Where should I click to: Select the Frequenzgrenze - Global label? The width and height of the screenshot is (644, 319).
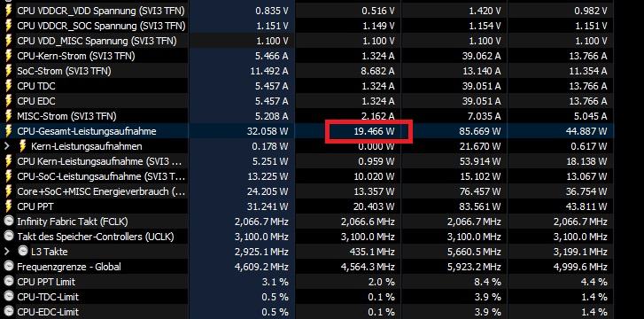69,267
